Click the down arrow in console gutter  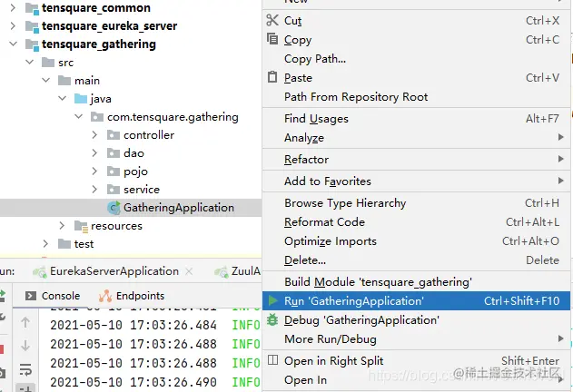click(25, 345)
